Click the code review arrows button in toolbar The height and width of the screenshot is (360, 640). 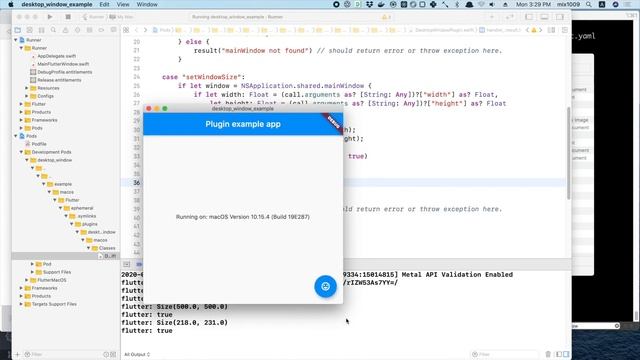(510, 17)
